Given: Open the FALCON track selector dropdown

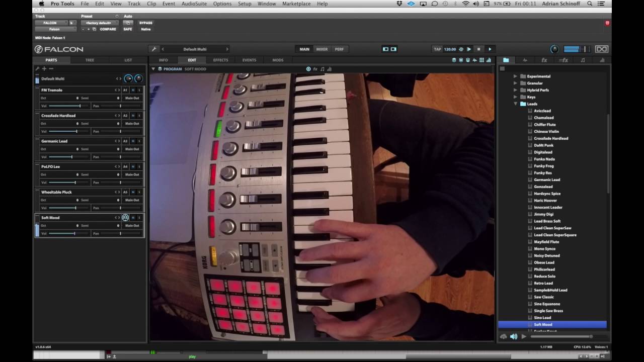Looking at the screenshot, I should 51,23.
